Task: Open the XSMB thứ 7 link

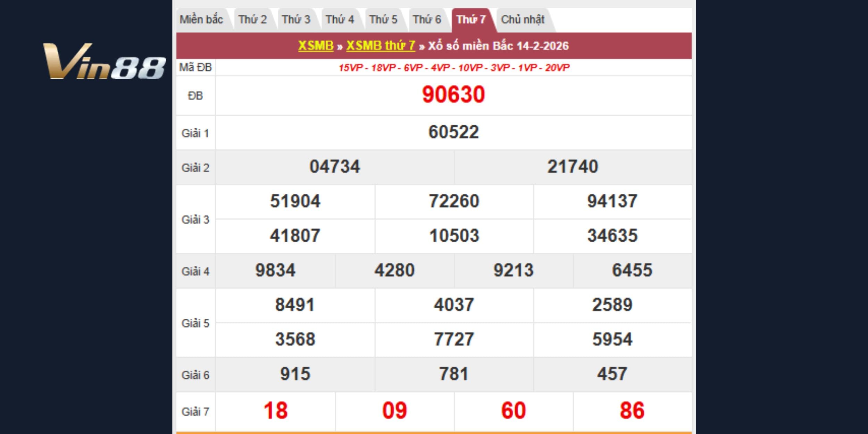Action: [381, 46]
